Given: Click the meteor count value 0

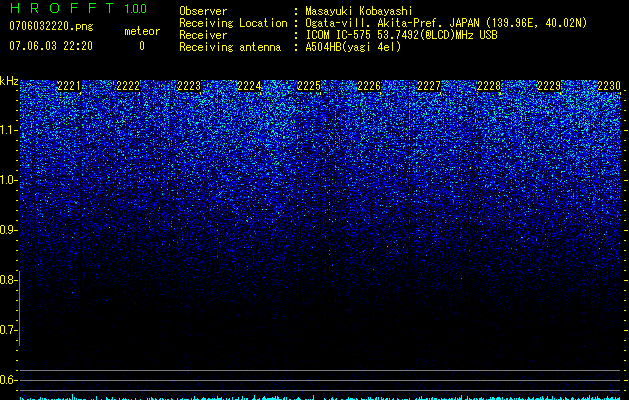Looking at the screenshot, I should [x=142, y=46].
